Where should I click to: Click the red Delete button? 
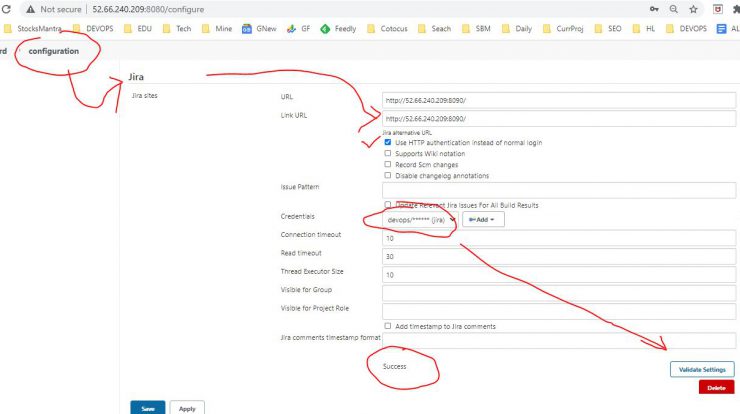click(716, 388)
